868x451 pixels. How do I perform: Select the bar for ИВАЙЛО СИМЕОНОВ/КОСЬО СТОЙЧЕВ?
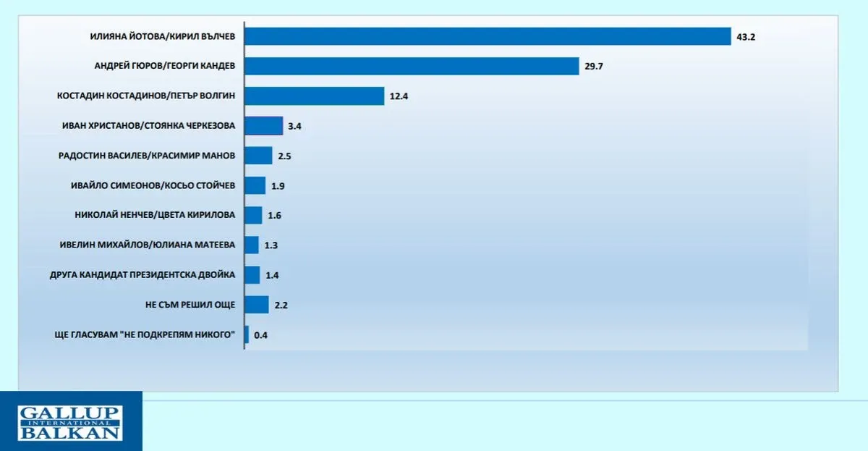255,185
